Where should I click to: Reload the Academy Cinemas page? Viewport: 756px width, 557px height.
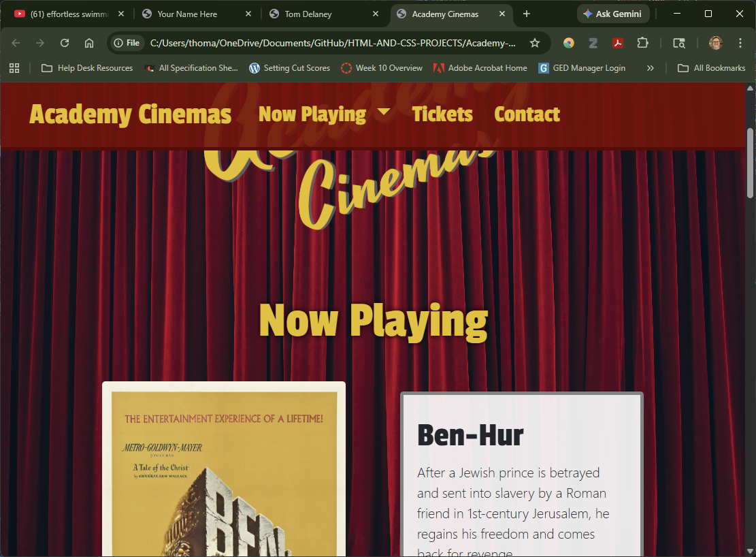click(x=64, y=42)
